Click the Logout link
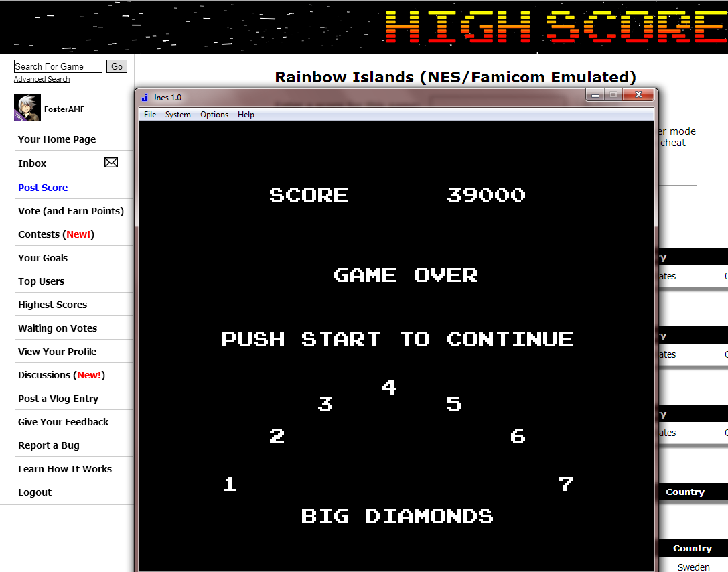Screen dimensions: 728x572 35,492
